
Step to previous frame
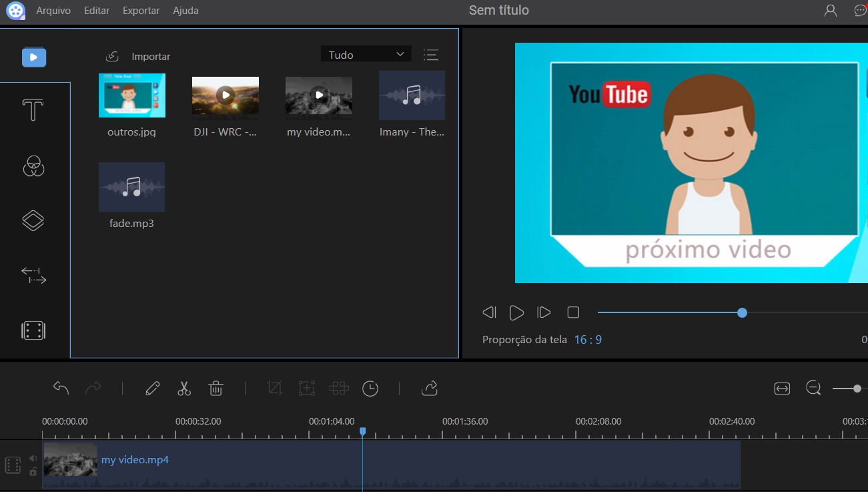pyautogui.click(x=489, y=312)
